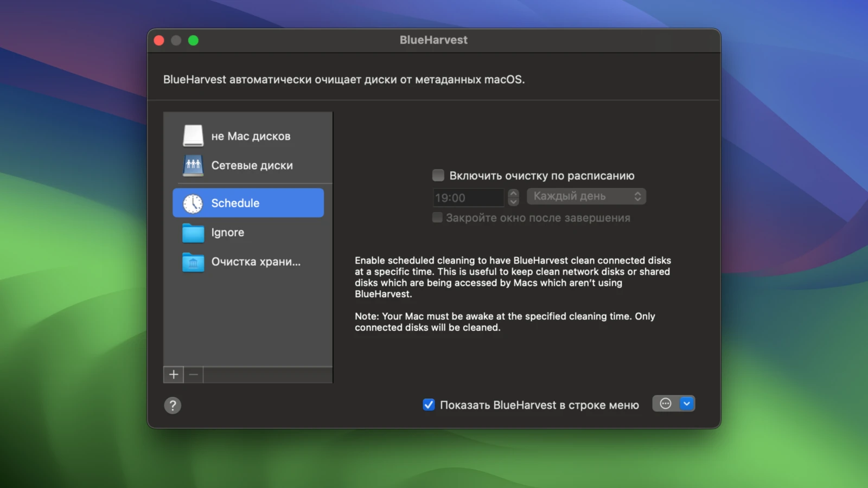Open help with the question mark button
The height and width of the screenshot is (488, 868).
173,405
